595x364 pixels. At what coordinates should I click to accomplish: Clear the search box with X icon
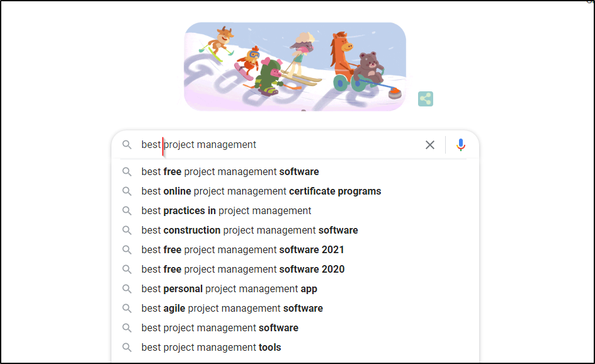tap(430, 145)
